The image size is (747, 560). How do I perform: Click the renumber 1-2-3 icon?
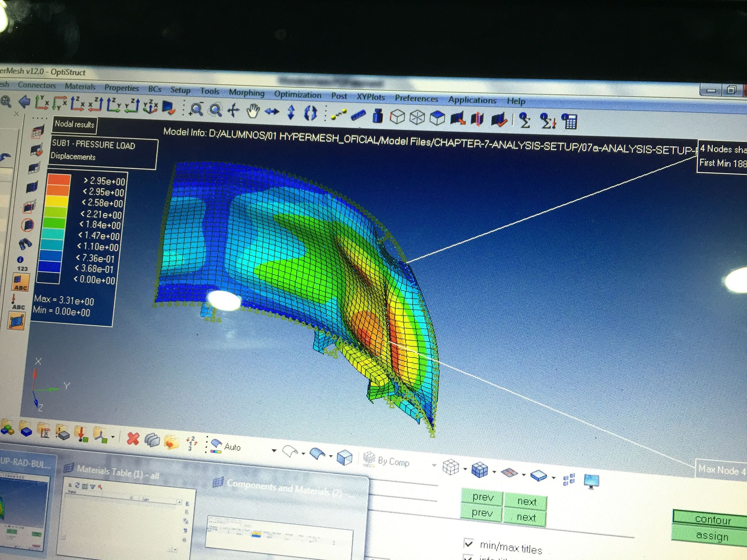pyautogui.click(x=191, y=443)
